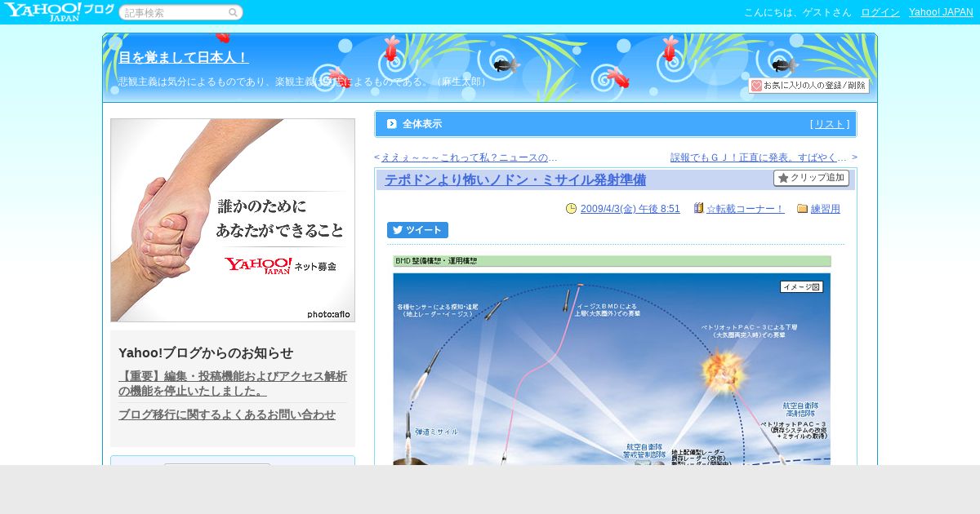Open the 練習用 folder link
The image size is (980, 514).
(x=826, y=209)
